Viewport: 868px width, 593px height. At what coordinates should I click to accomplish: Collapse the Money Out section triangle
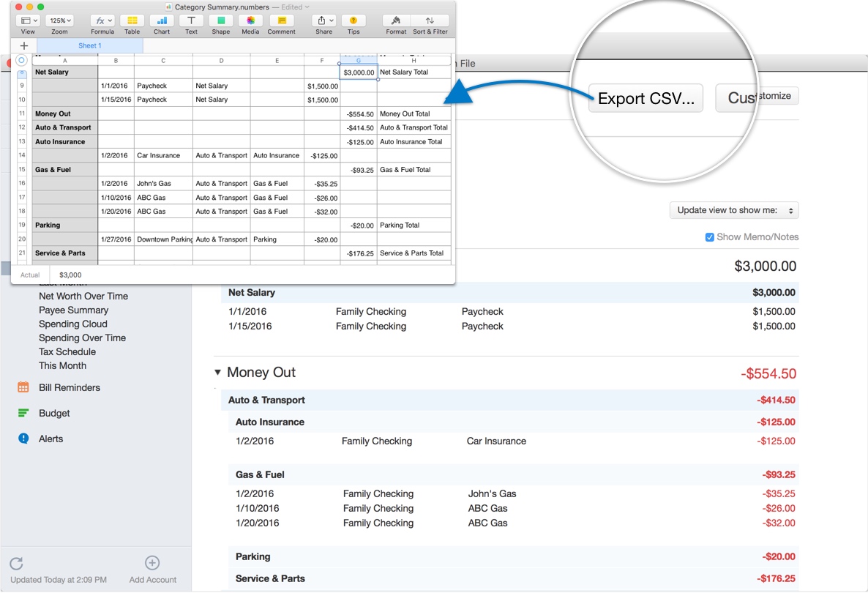pyautogui.click(x=217, y=372)
